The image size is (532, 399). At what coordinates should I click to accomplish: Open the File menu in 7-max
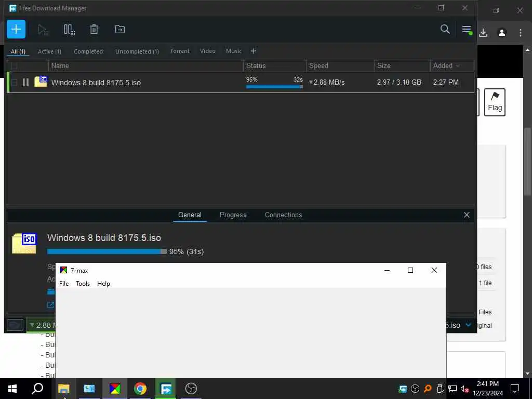coord(64,284)
